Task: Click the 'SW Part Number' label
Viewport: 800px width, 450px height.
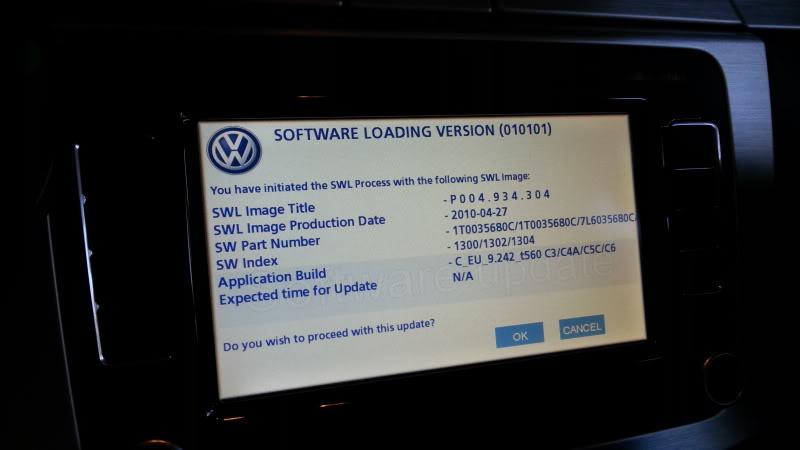Action: (x=267, y=244)
